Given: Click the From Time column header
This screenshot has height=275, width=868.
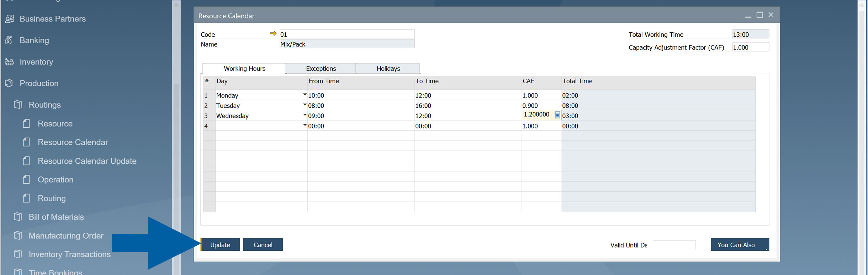Looking at the screenshot, I should [x=361, y=83].
